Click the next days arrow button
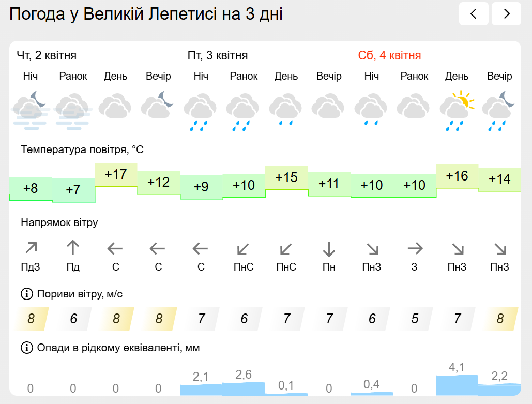Image resolution: width=532 pixels, height=404 pixels. (x=506, y=14)
